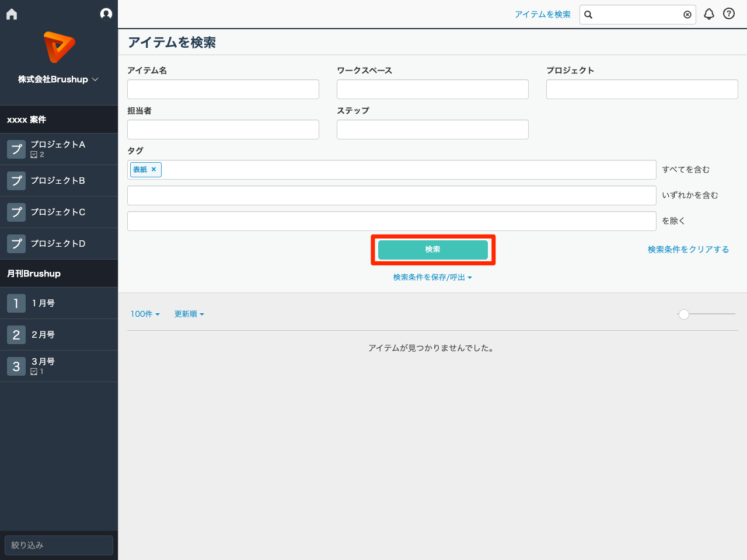Select the 月刊Brushup workspace header
The image size is (747, 560).
pos(59,274)
